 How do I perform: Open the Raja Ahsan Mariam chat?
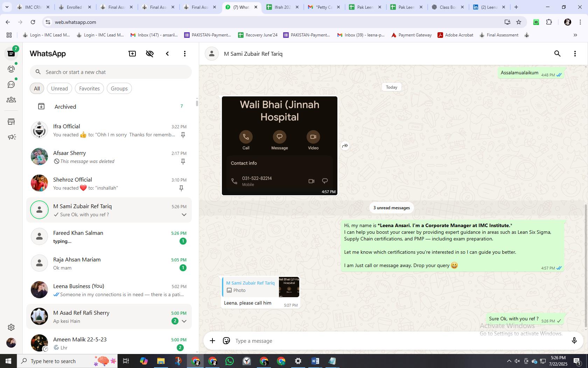coord(109,263)
